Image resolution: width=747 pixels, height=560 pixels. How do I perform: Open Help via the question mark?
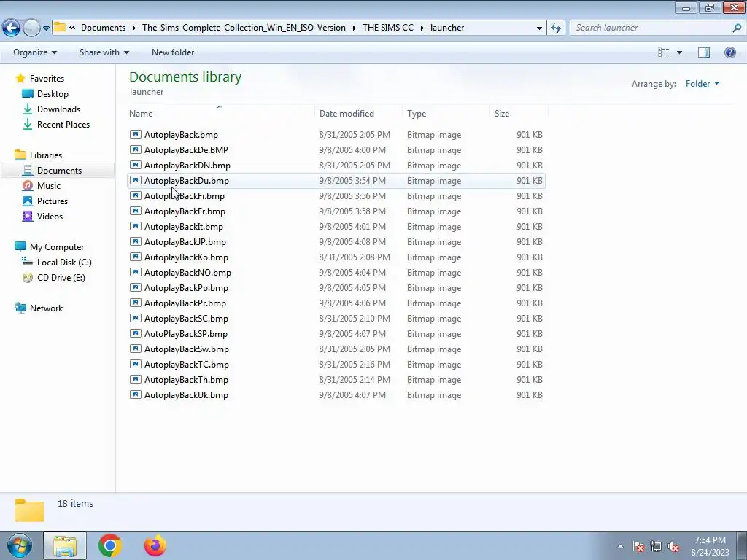click(729, 52)
